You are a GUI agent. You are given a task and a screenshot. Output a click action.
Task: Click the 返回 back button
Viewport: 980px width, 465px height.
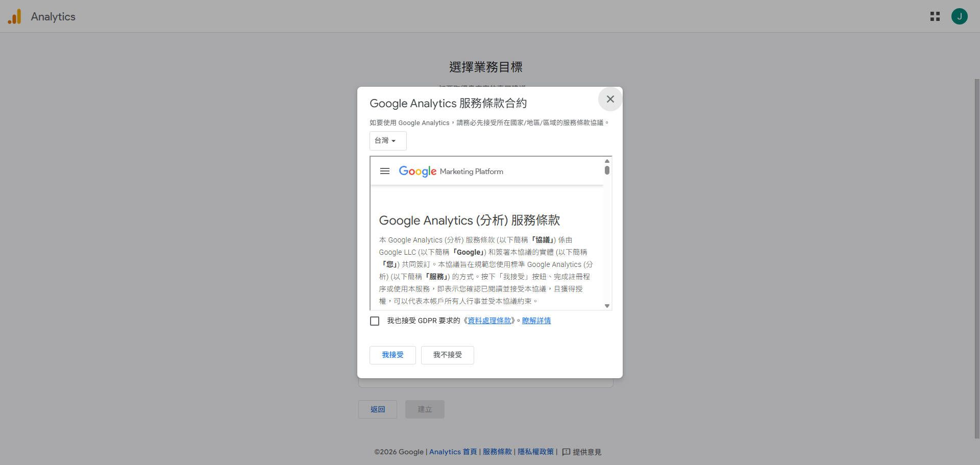tap(377, 409)
